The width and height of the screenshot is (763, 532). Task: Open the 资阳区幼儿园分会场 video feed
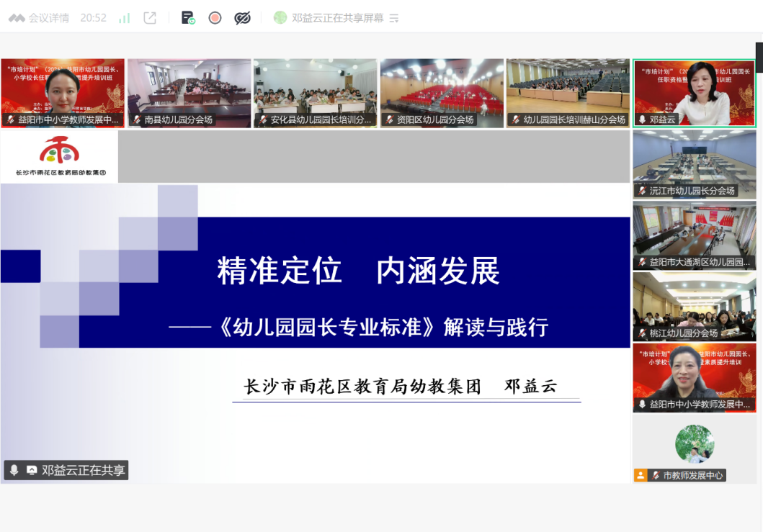pos(443,92)
